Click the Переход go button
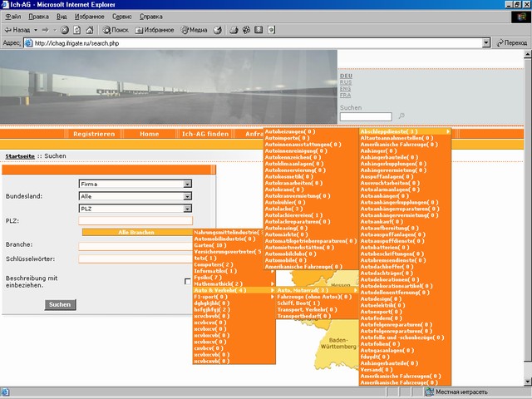Screen dimensions: 532x399 pyautogui.click(x=512, y=43)
